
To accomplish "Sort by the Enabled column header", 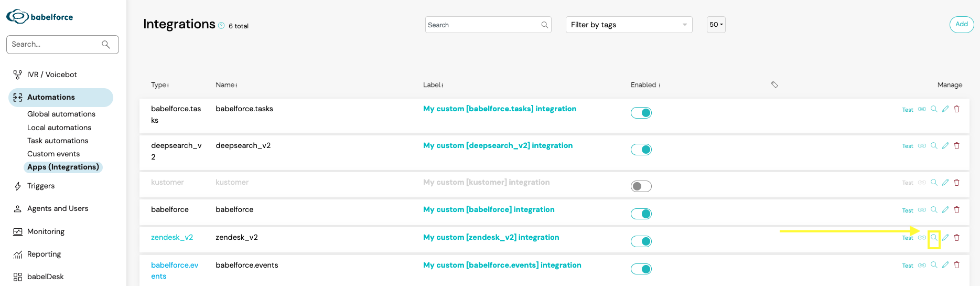I will (645, 85).
